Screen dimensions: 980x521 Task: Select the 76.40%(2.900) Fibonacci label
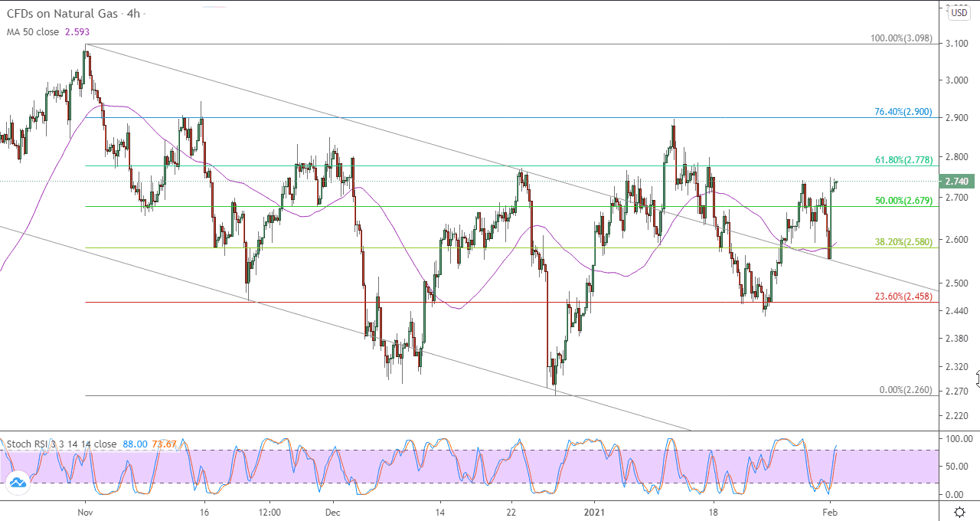tap(903, 111)
